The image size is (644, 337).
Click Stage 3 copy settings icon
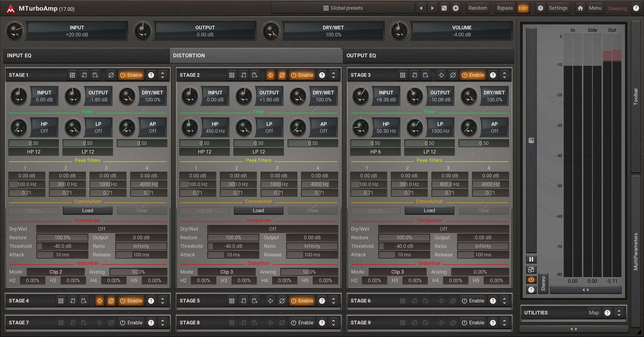point(414,75)
